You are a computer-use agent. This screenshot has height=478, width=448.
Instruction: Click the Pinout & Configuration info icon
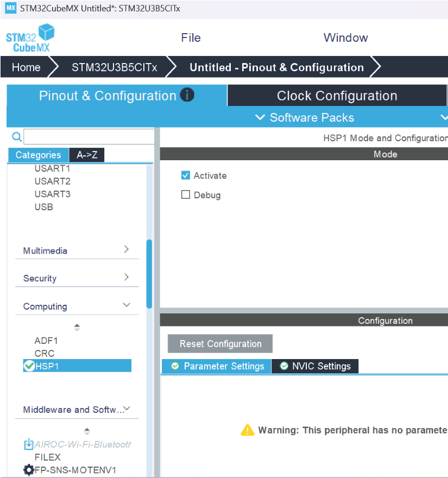pyautogui.click(x=187, y=95)
